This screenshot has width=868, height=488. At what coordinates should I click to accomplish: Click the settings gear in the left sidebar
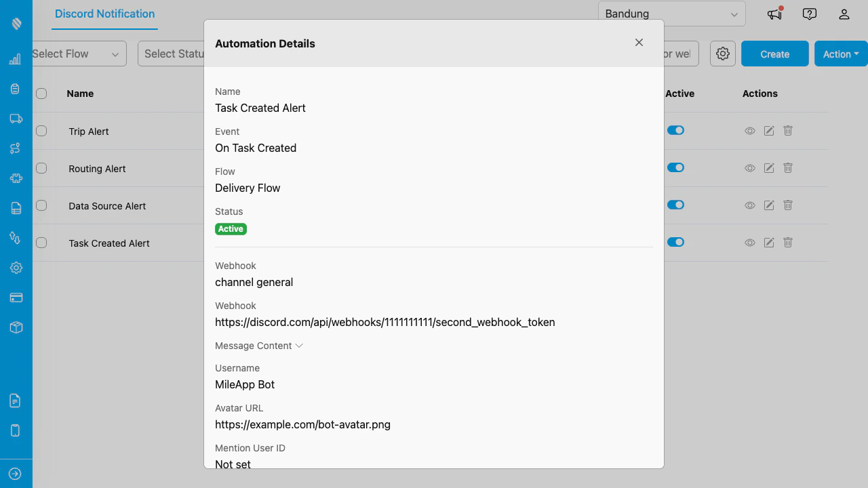pos(15,268)
